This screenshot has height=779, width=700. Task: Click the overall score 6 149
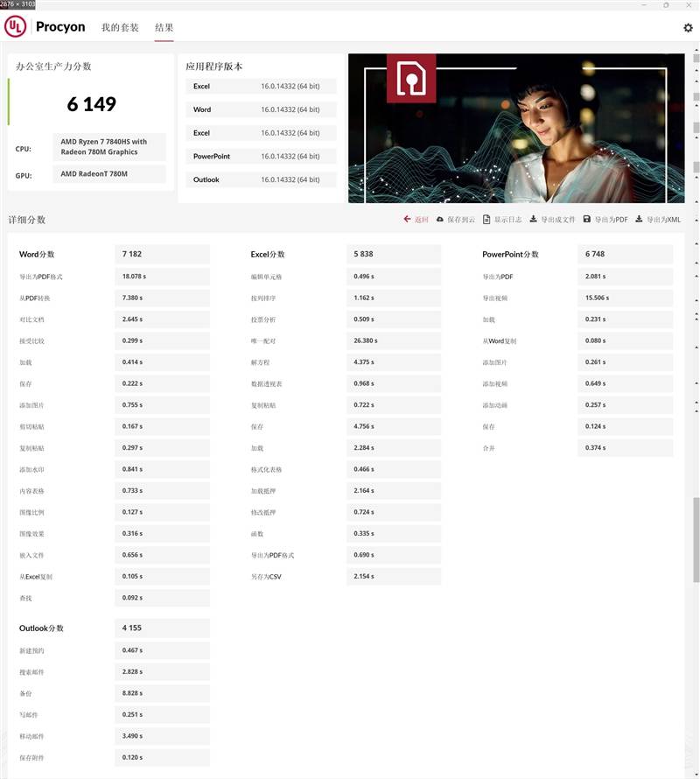click(x=92, y=104)
